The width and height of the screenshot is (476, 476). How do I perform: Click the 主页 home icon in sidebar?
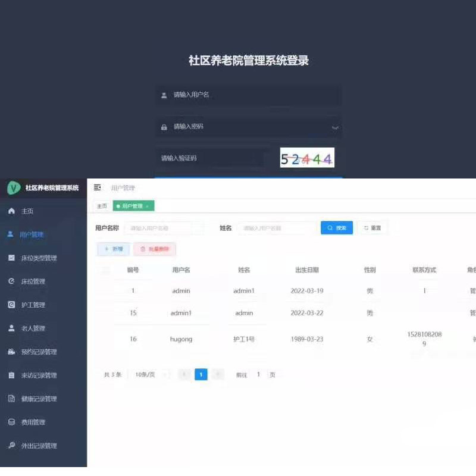(x=11, y=211)
